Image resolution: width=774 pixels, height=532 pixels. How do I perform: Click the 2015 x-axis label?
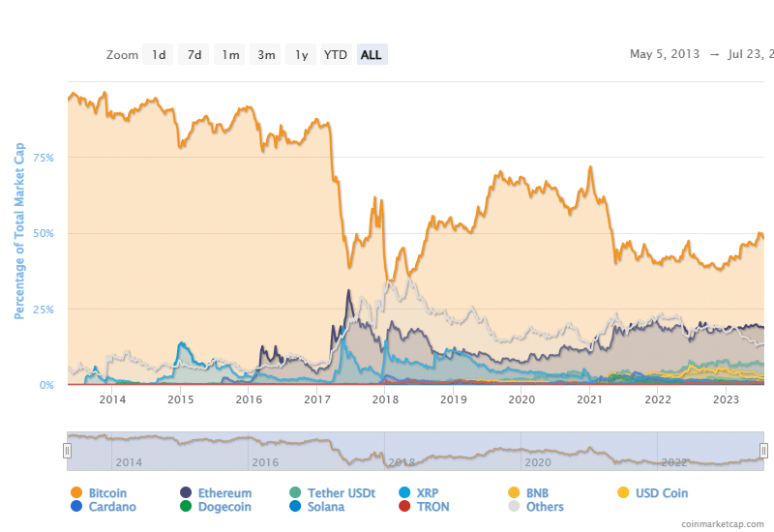click(181, 399)
